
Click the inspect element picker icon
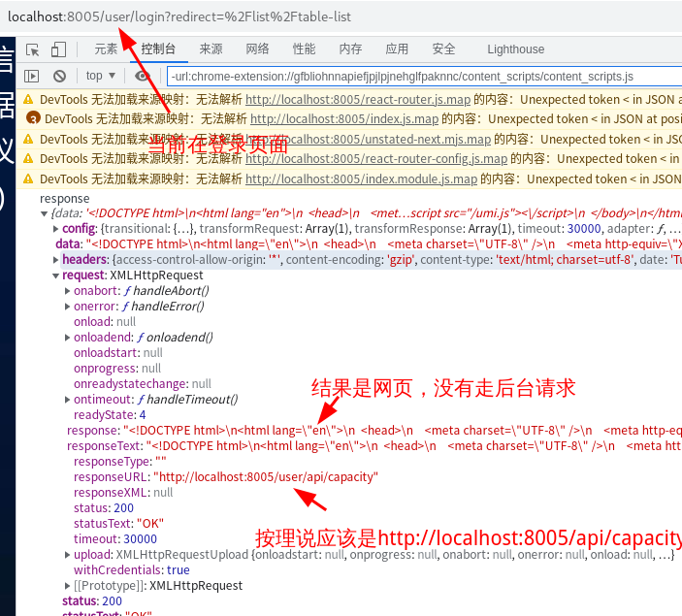33,49
